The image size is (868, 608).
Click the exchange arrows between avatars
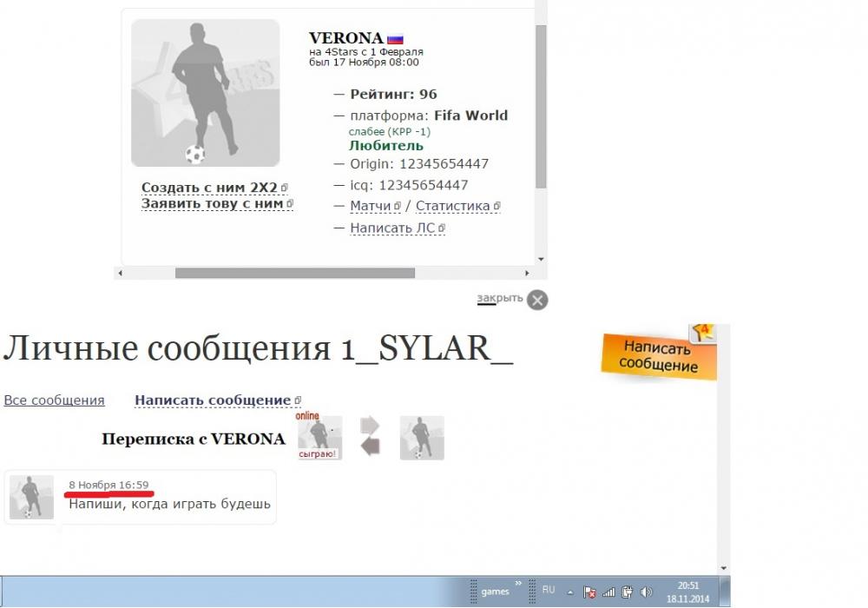tap(370, 437)
